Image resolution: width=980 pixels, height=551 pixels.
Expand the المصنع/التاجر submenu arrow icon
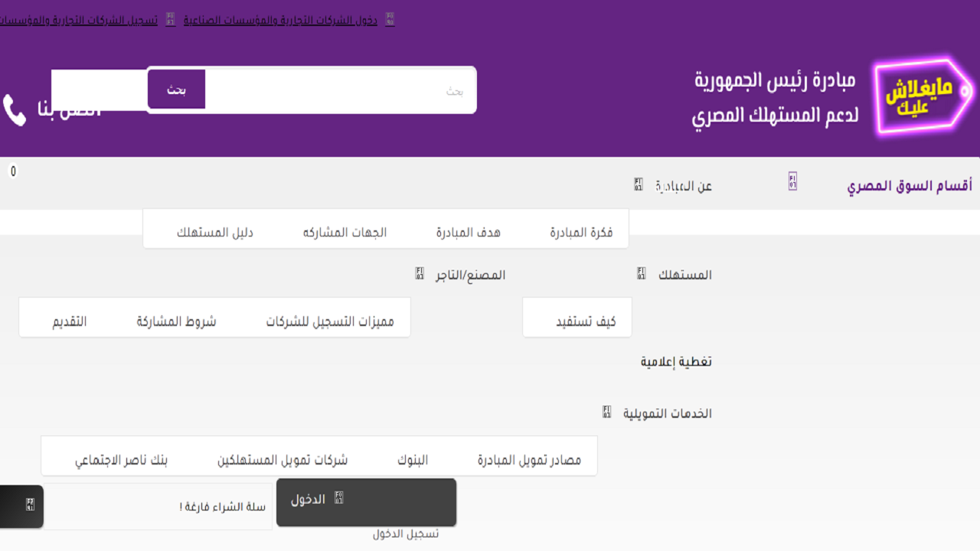point(420,273)
